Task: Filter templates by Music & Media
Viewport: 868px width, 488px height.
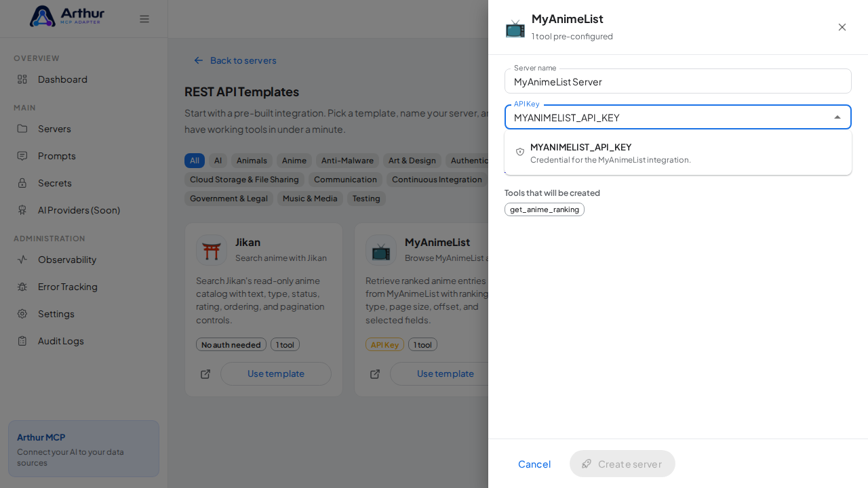Action: pos(310,199)
